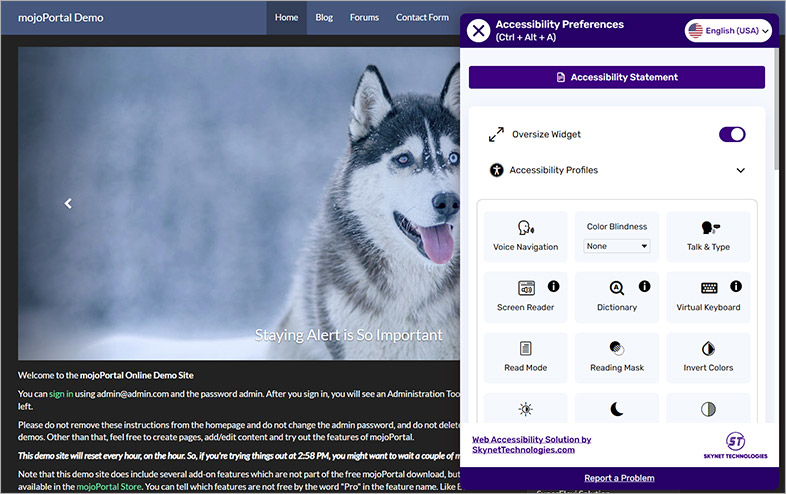Image resolution: width=786 pixels, height=494 pixels.
Task: Click the sign in link
Action: tap(61, 394)
